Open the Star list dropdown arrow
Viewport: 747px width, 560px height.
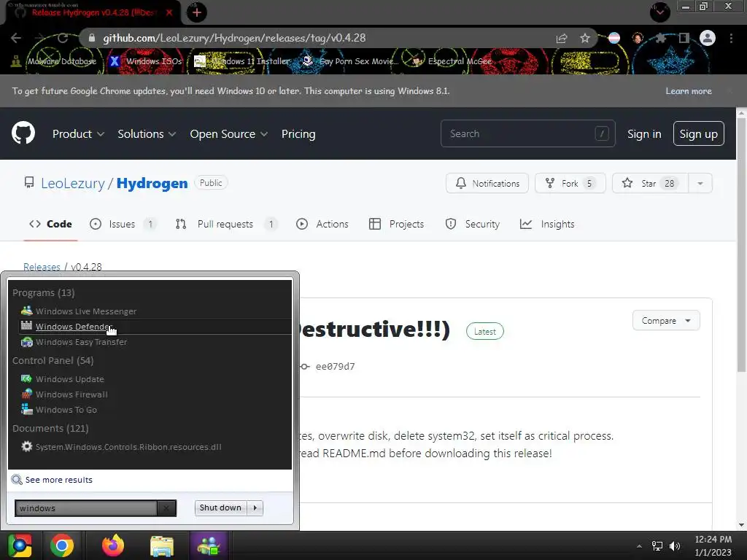click(x=700, y=183)
